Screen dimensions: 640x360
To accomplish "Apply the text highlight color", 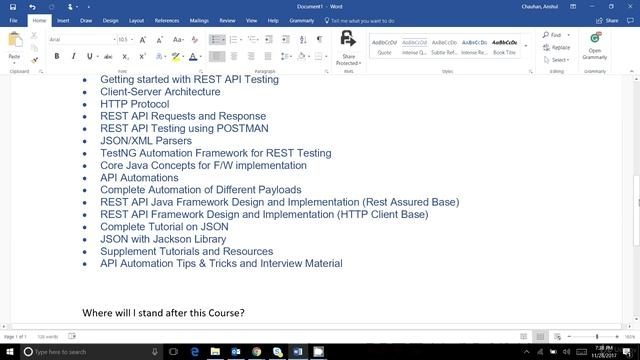I will (176, 56).
